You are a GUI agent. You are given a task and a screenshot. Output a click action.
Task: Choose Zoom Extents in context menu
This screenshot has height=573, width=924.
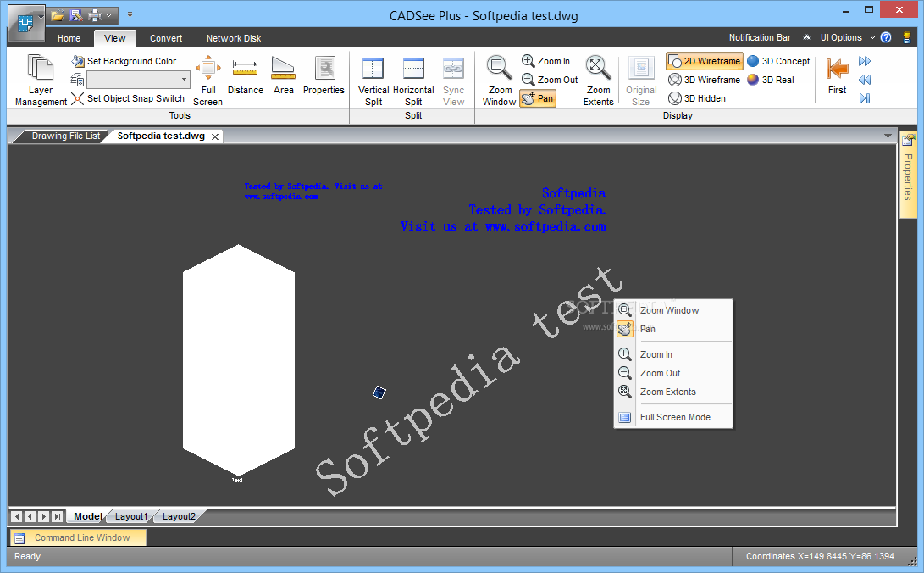click(x=673, y=392)
